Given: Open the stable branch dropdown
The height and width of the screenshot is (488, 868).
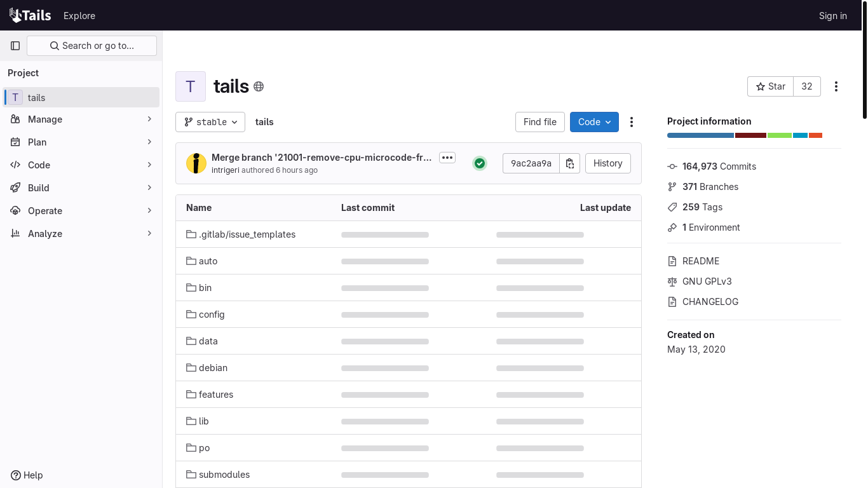Looking at the screenshot, I should tap(210, 122).
